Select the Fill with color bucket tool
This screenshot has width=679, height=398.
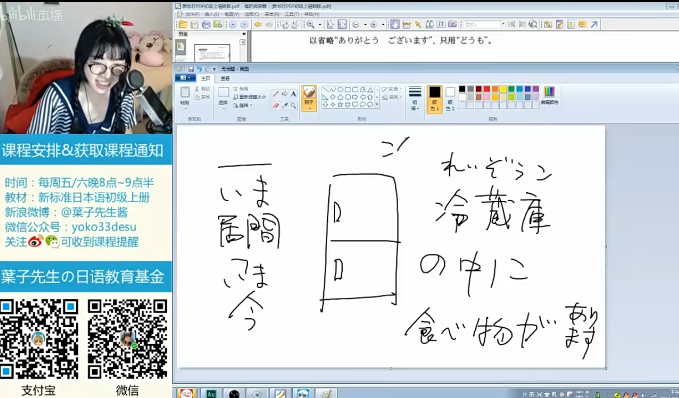click(285, 94)
